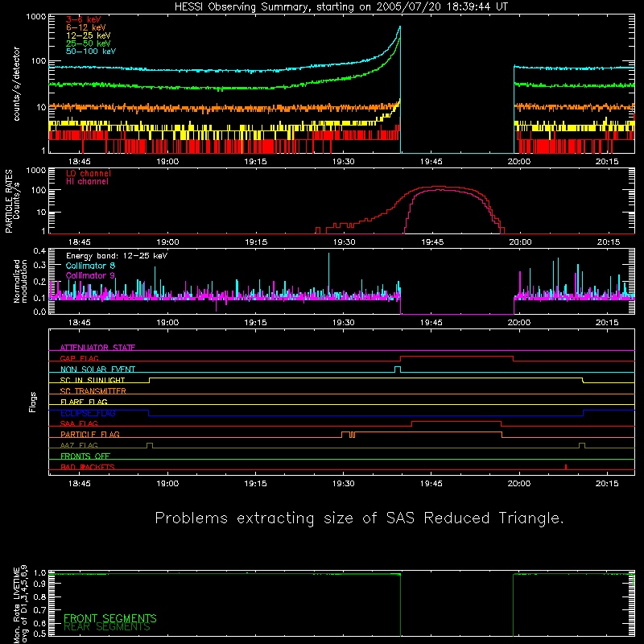Click the PARTICLE FLAG label

coord(90,434)
